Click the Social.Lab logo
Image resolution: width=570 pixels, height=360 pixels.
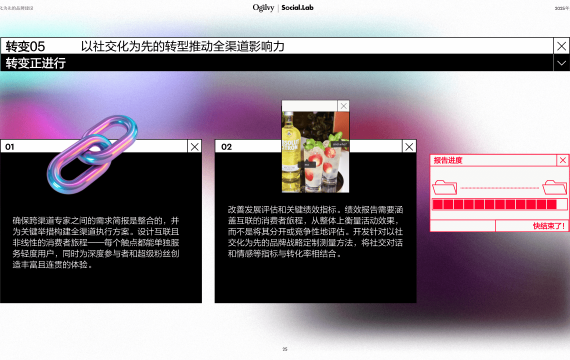pos(297,8)
